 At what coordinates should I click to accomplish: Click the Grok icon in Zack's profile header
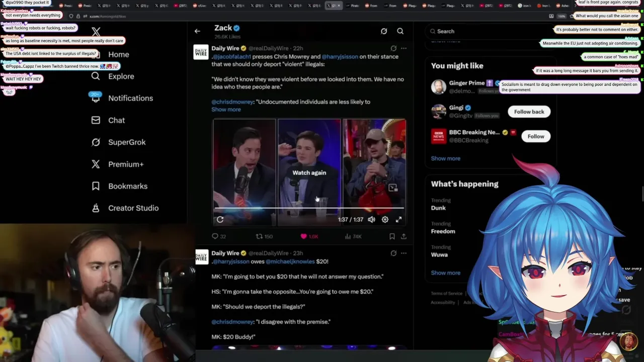click(x=384, y=31)
